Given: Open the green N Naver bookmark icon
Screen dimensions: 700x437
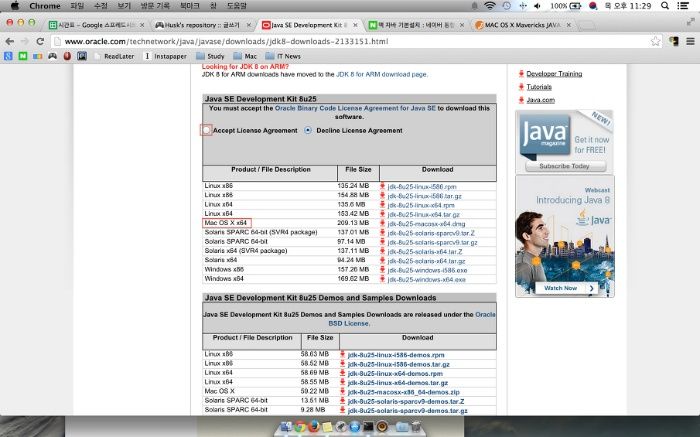Looking at the screenshot, I should point(23,56).
